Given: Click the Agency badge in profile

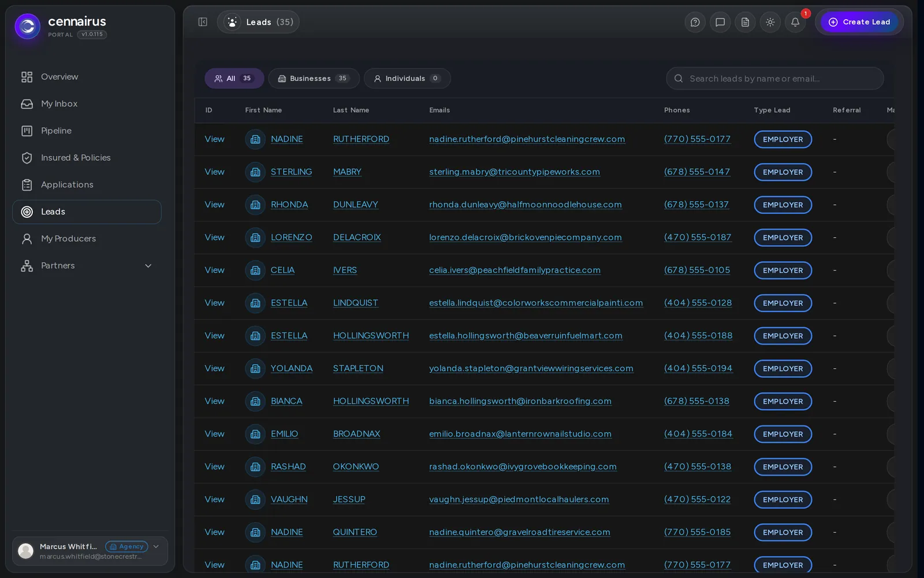Looking at the screenshot, I should [x=126, y=547].
